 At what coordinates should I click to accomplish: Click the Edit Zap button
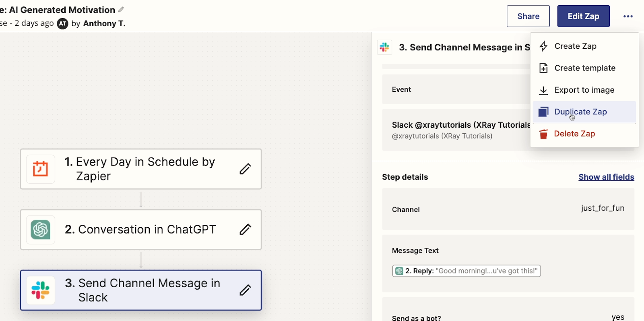coord(583,16)
